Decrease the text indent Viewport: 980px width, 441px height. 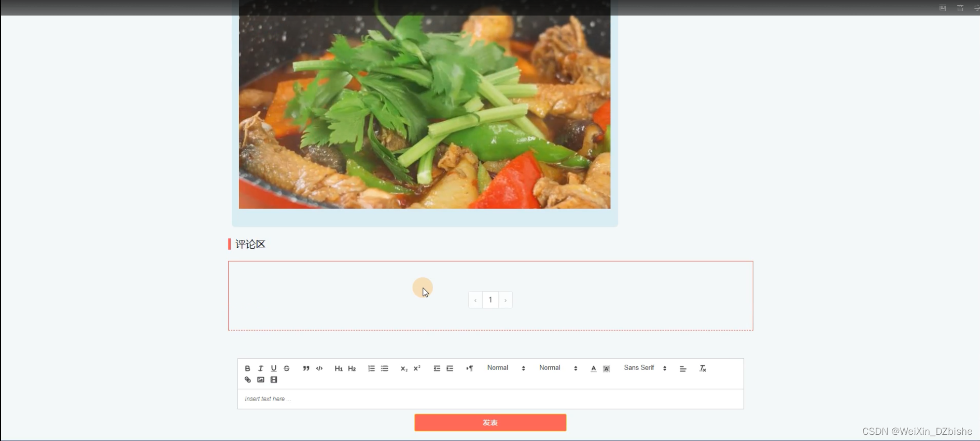(437, 368)
